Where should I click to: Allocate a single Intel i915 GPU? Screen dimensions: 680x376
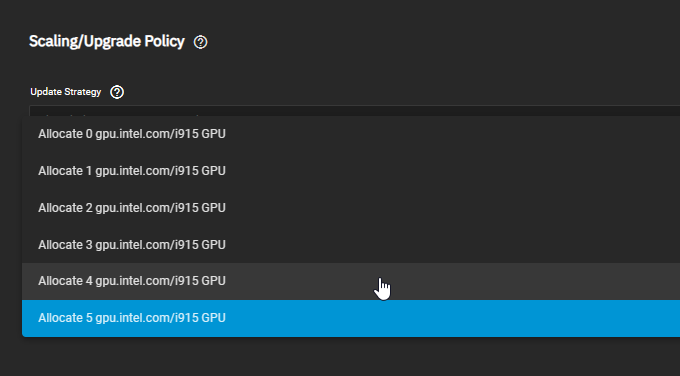click(x=351, y=171)
